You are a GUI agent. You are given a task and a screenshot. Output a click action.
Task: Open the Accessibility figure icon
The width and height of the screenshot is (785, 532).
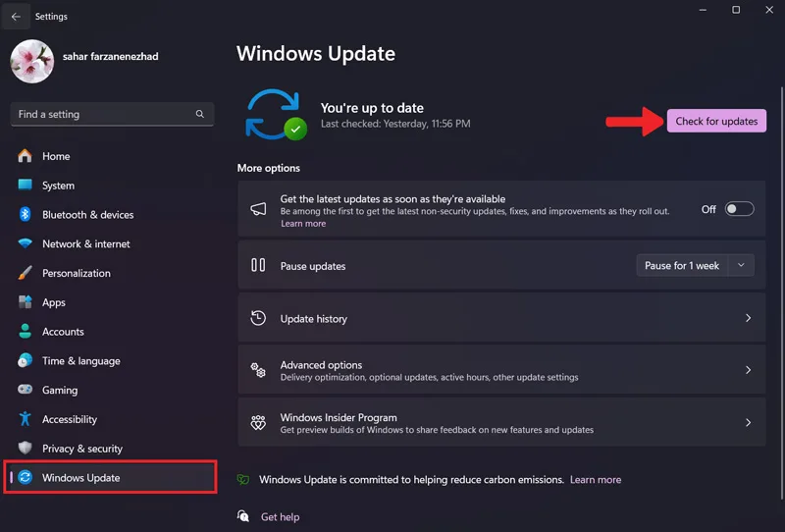coord(25,419)
